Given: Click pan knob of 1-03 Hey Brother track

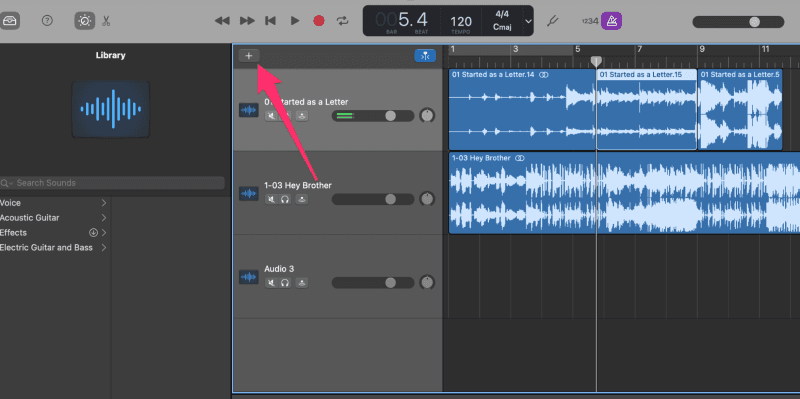Looking at the screenshot, I should pyautogui.click(x=427, y=198).
